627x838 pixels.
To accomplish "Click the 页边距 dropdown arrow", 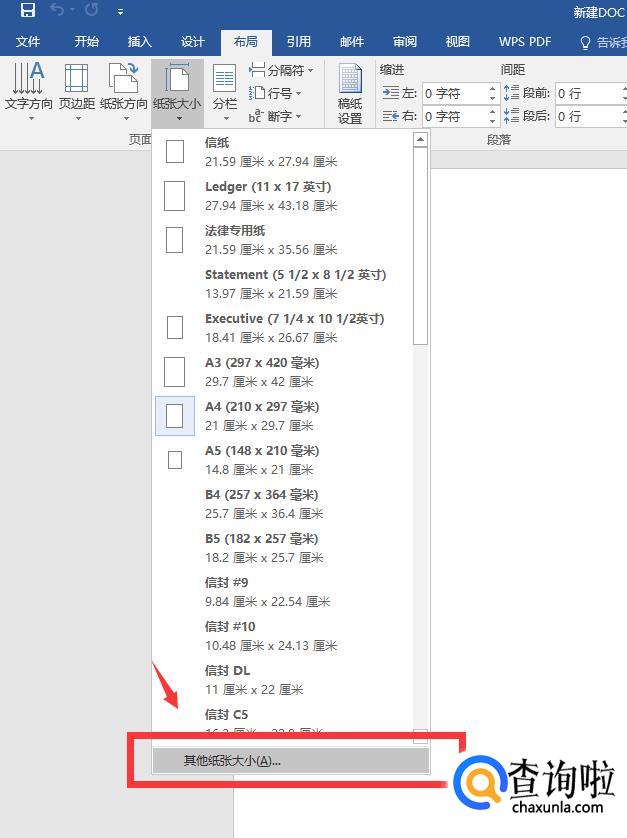I will click(x=78, y=119).
